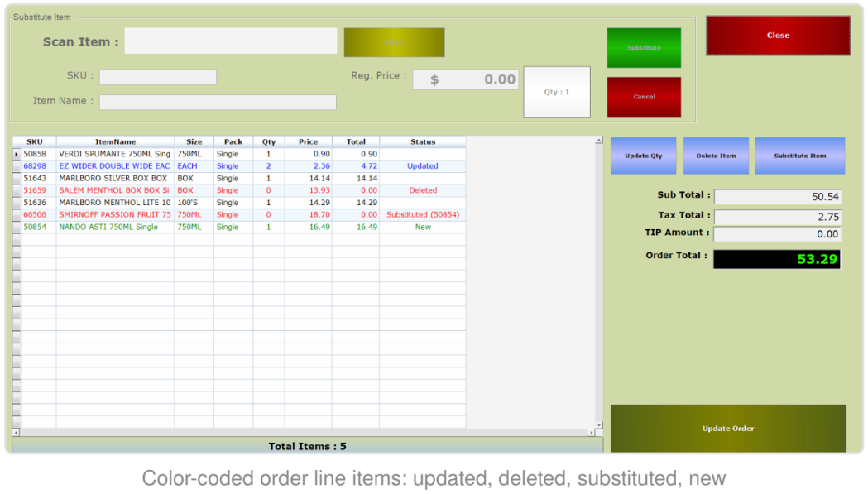Click the Qty : 1 button

click(x=557, y=92)
